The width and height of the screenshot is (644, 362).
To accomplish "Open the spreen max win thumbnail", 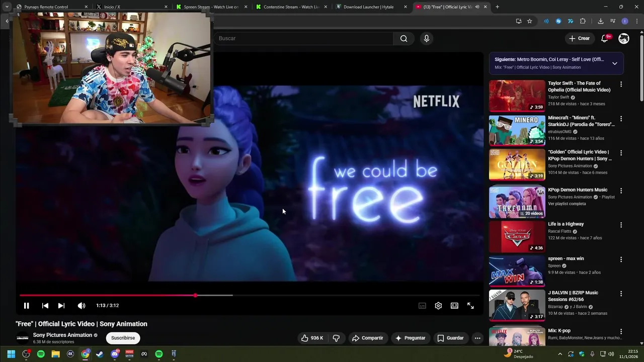I will point(517,270).
